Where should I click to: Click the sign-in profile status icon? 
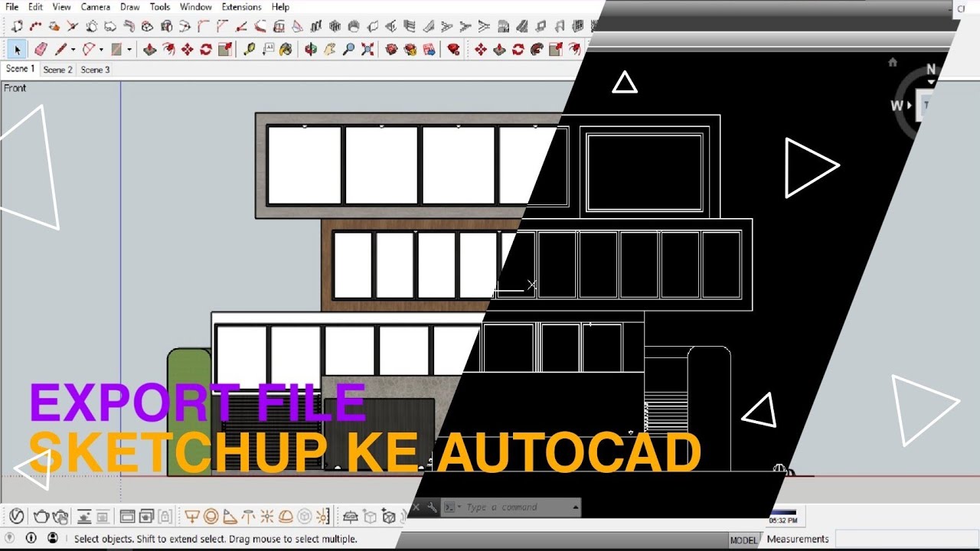point(52,538)
